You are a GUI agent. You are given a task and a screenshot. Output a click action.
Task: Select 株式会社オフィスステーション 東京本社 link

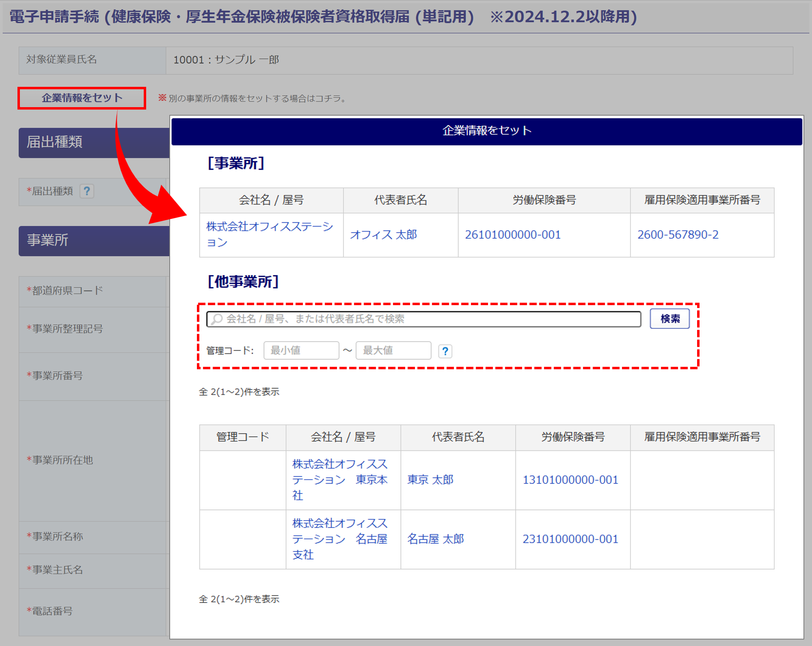340,480
